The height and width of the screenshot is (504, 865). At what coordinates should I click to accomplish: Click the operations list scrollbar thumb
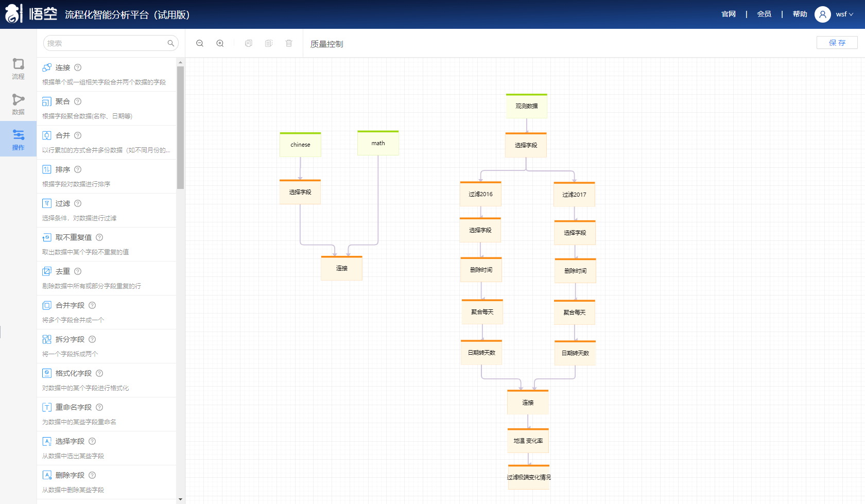180,128
